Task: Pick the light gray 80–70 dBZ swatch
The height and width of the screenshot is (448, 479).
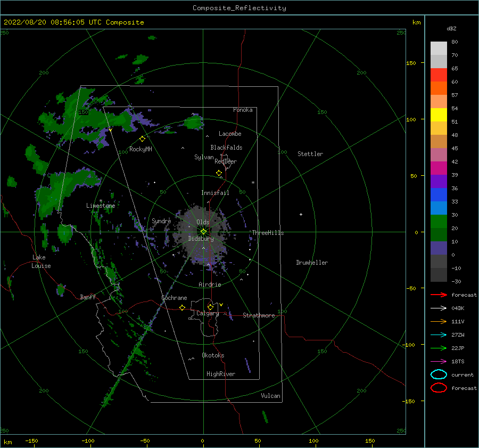Action: coord(439,48)
